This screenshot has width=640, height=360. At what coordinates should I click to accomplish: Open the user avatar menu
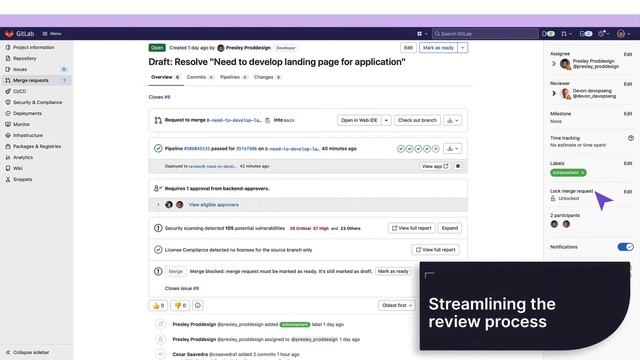(x=623, y=34)
